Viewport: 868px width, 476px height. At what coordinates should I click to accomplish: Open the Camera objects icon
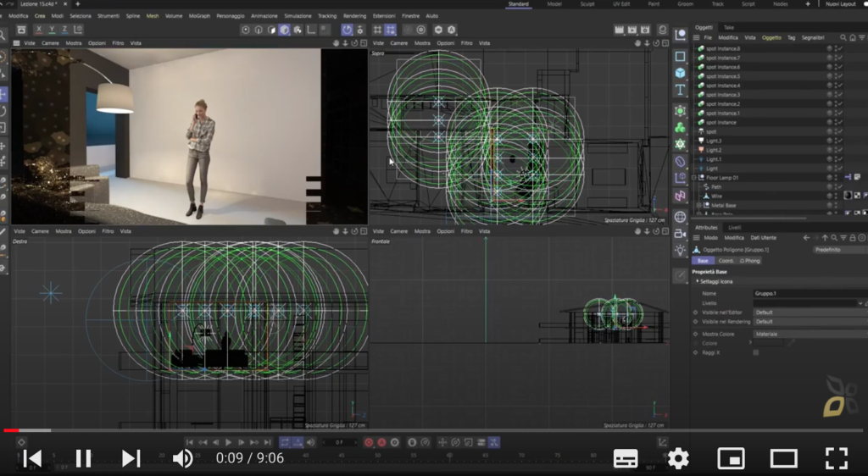click(681, 234)
